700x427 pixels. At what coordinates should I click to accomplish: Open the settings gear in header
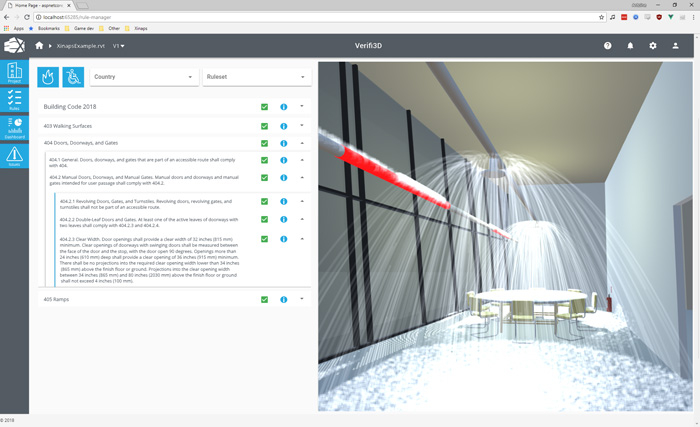653,46
